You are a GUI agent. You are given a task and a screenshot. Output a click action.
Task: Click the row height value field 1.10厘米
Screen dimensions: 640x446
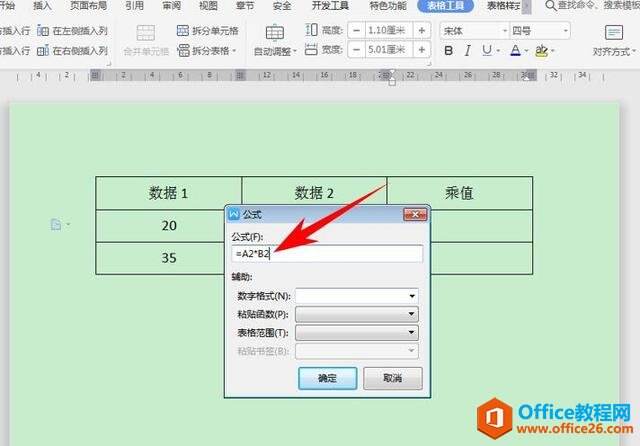click(x=389, y=30)
